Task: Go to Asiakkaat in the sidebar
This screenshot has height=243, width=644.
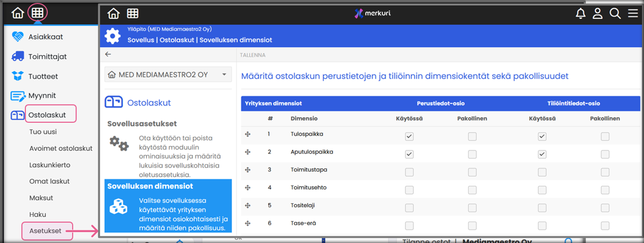Action: click(x=45, y=37)
